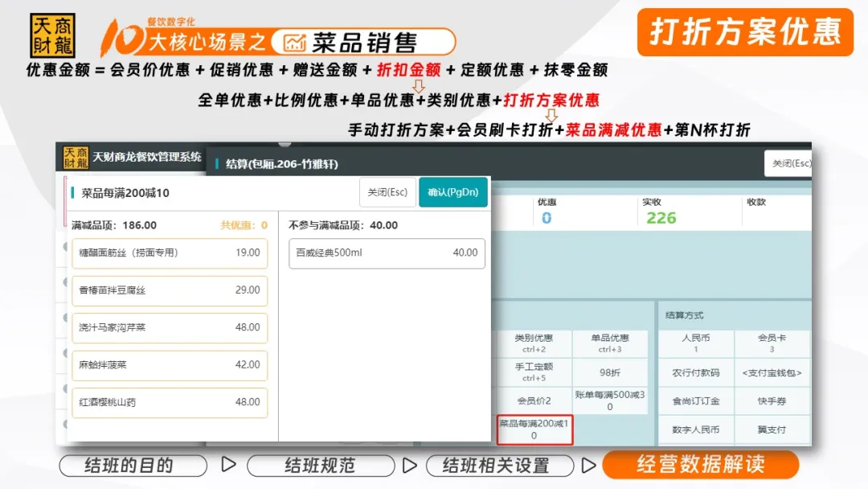The height and width of the screenshot is (489, 868).
Task: Select the 香椿苗拌豆腐丝 dish item
Action: click(x=170, y=290)
